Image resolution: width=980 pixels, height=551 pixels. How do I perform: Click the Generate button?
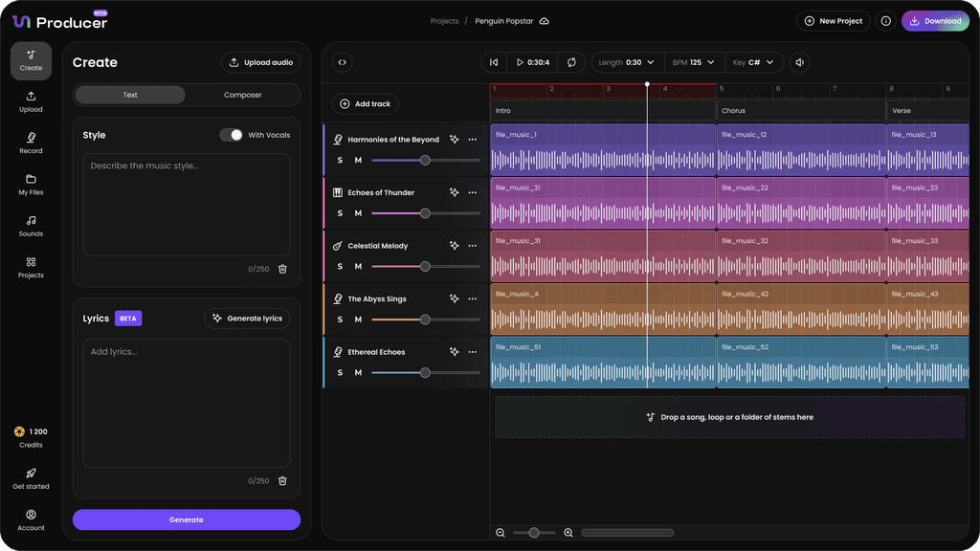click(186, 518)
